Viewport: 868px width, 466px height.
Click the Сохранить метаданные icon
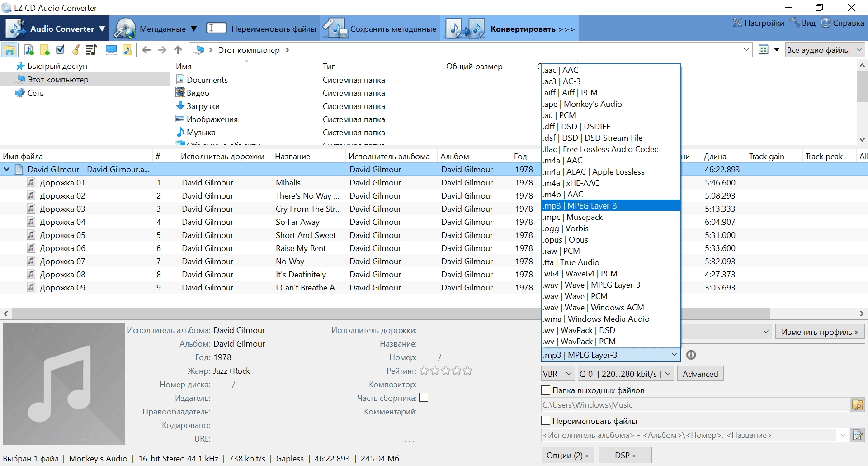pyautogui.click(x=335, y=28)
